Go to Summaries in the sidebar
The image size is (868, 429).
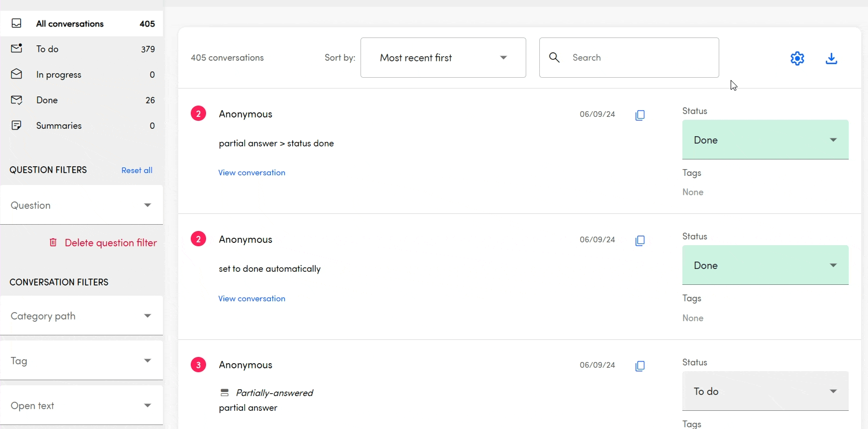pos(58,125)
